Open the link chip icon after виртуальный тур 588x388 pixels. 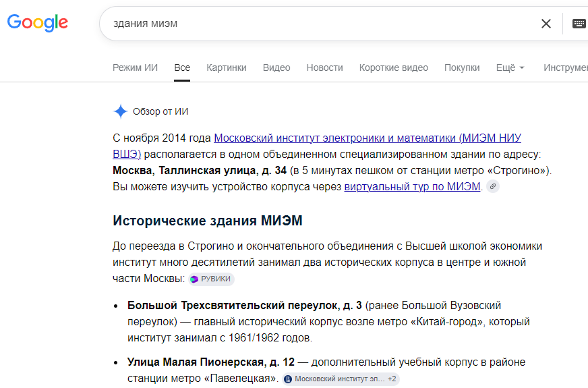click(x=493, y=186)
